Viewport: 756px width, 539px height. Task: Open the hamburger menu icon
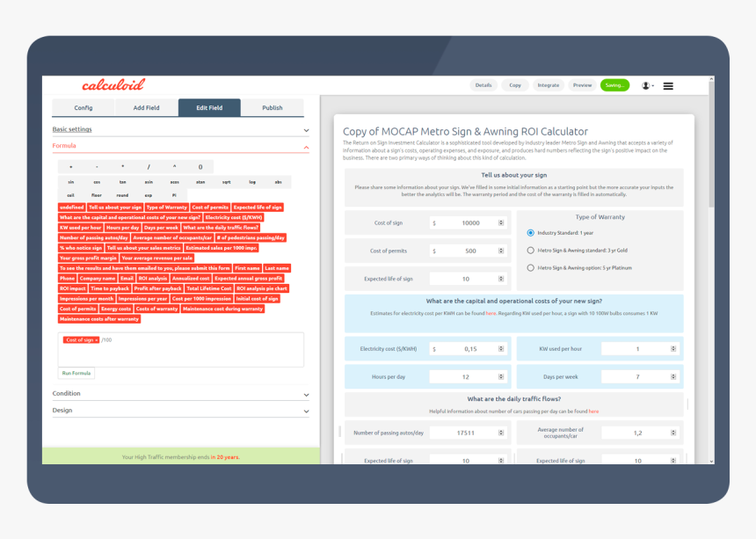tap(668, 86)
